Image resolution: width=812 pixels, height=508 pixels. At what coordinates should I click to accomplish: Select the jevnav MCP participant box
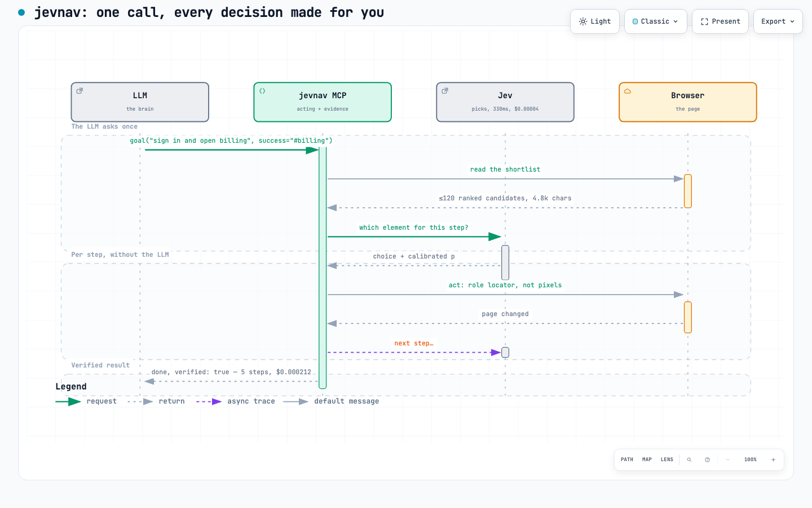coord(323,102)
